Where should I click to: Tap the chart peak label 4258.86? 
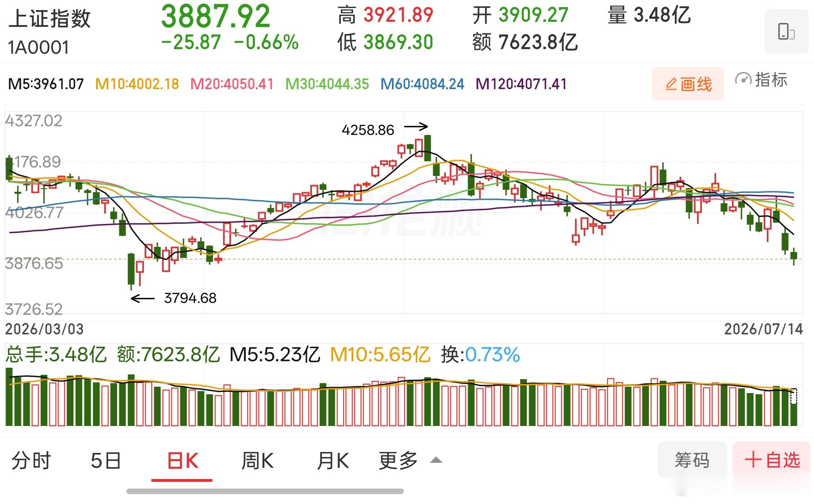(368, 130)
